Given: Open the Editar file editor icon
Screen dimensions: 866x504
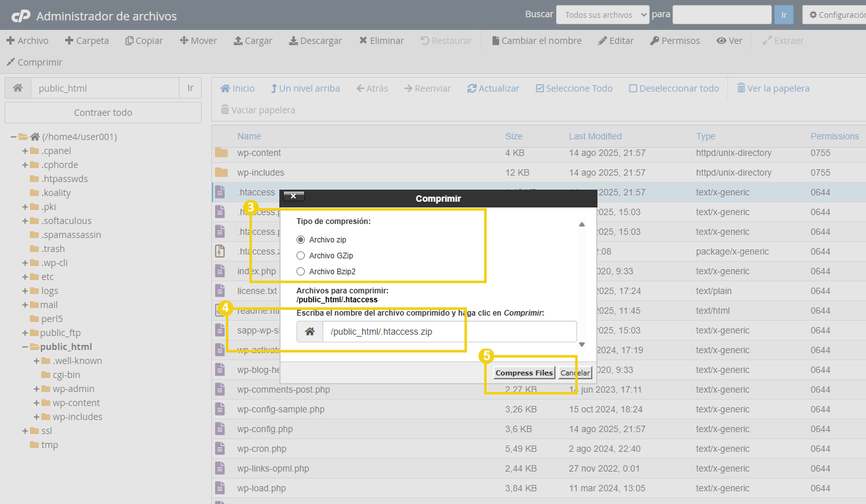Looking at the screenshot, I should tap(617, 40).
